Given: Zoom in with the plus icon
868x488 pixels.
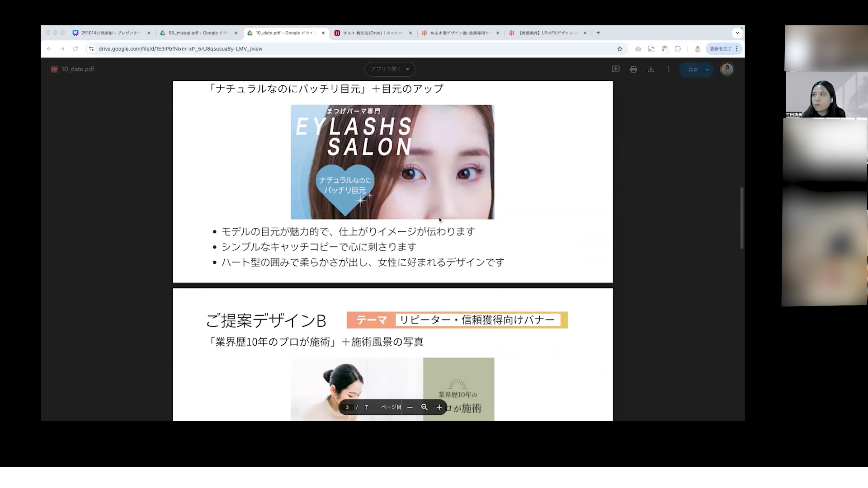Looking at the screenshot, I should (439, 407).
